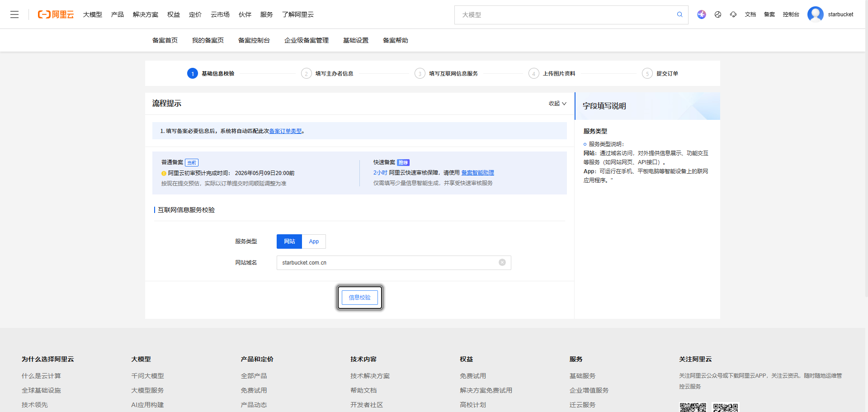
Task: Open footer link 解决方案免费试用
Action: pyautogui.click(x=486, y=390)
